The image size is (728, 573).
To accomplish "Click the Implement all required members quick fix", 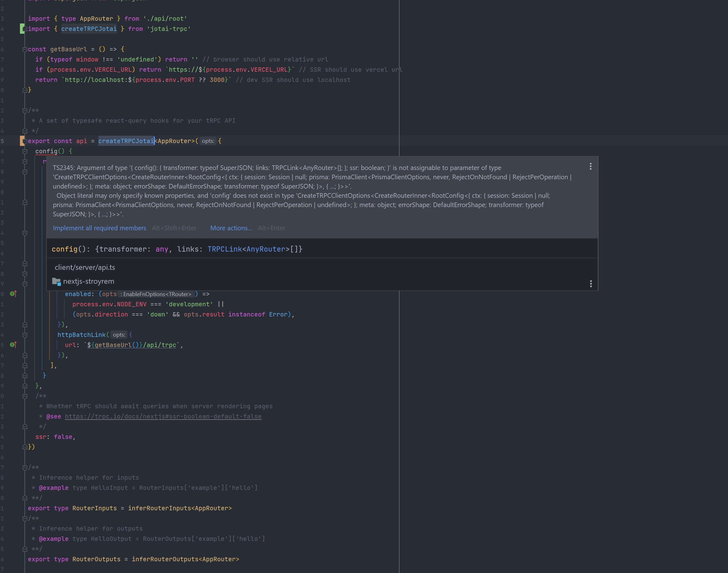I will [99, 228].
